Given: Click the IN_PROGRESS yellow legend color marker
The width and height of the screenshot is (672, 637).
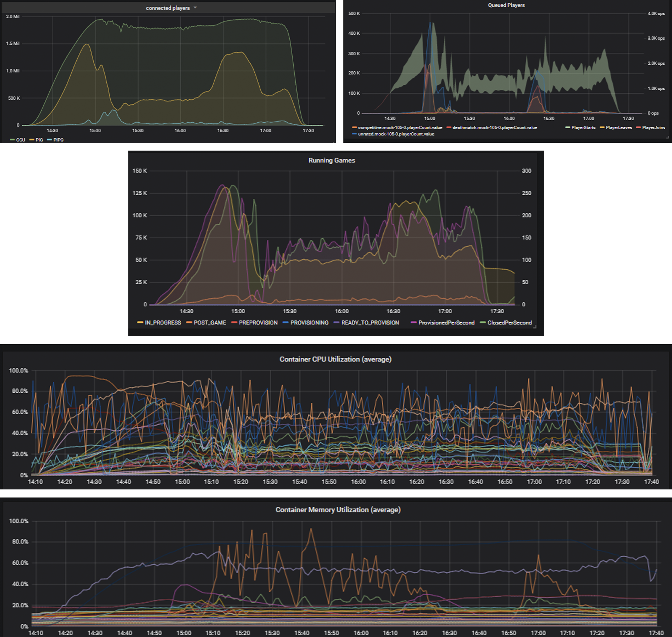Looking at the screenshot, I should coord(140,323).
